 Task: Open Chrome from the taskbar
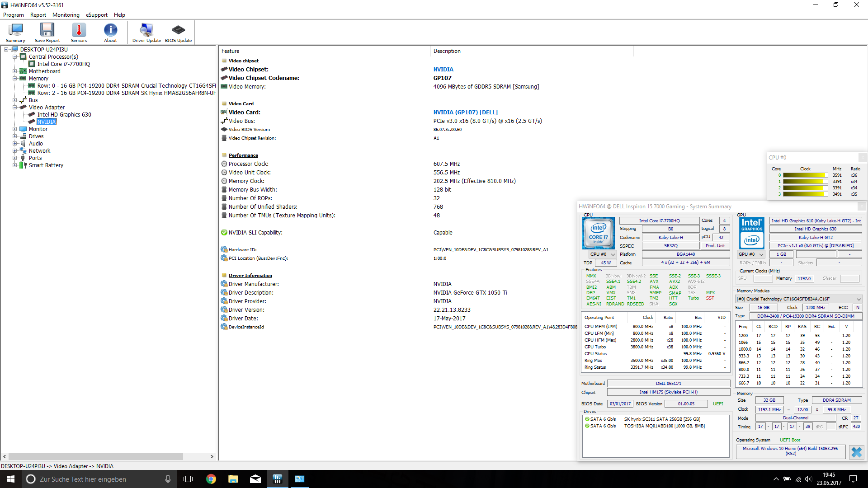point(211,479)
